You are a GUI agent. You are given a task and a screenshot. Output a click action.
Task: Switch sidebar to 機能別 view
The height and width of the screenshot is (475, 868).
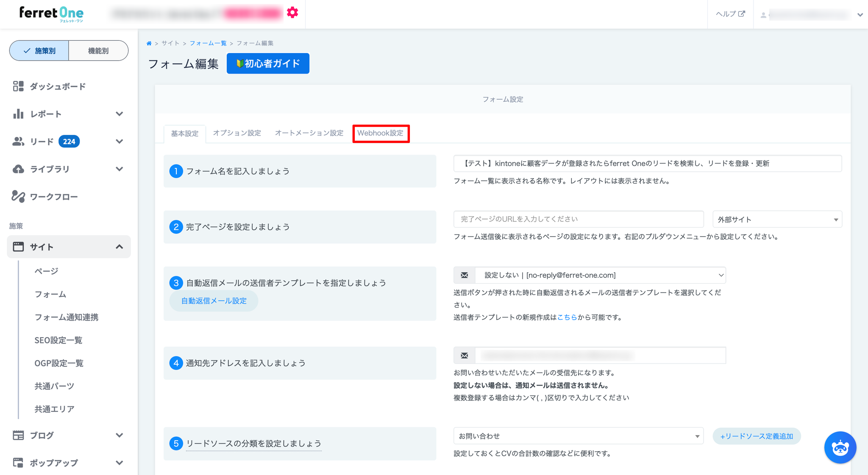[x=98, y=51]
